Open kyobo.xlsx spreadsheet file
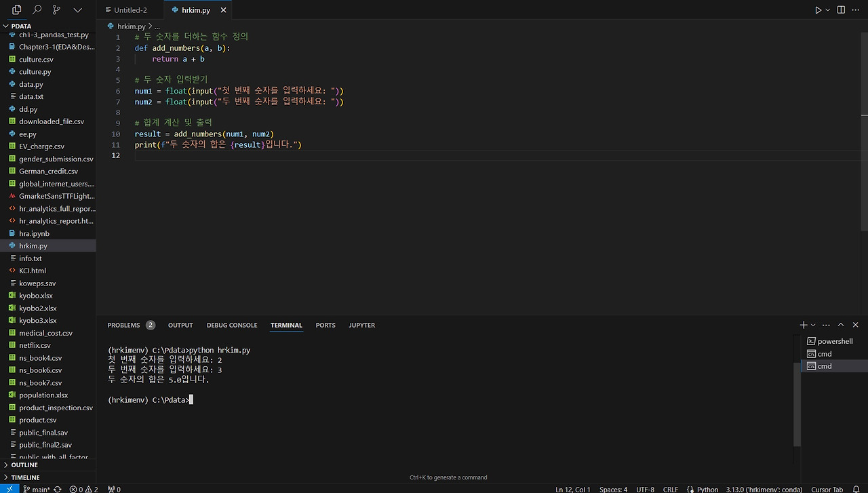This screenshot has height=493, width=868. tap(48, 296)
